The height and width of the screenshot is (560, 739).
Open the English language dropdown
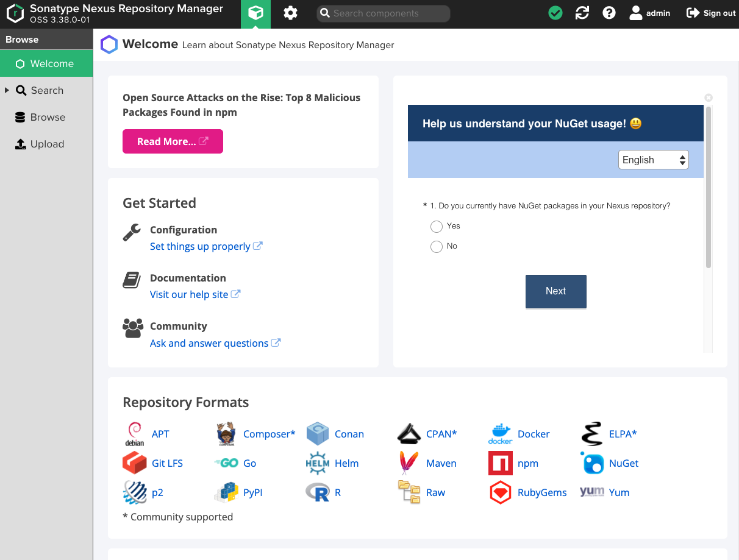653,160
